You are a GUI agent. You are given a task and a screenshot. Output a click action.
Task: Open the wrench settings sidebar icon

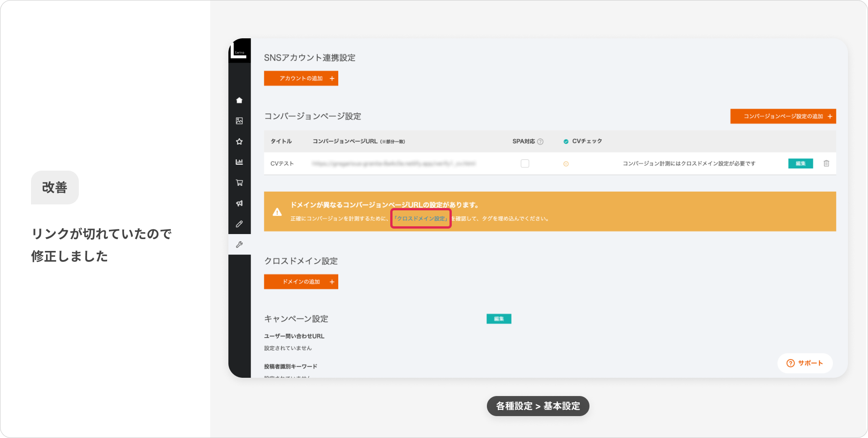(x=239, y=245)
